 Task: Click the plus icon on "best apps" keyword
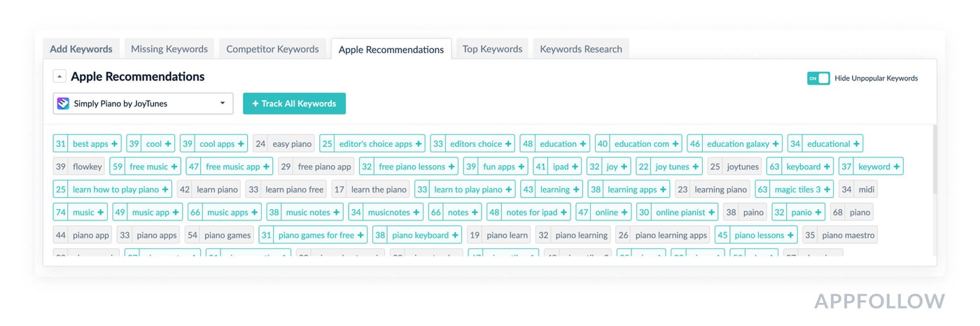coord(114,144)
